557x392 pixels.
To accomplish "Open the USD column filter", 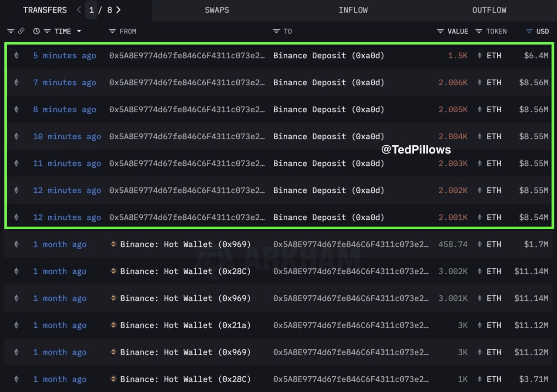I will point(529,31).
